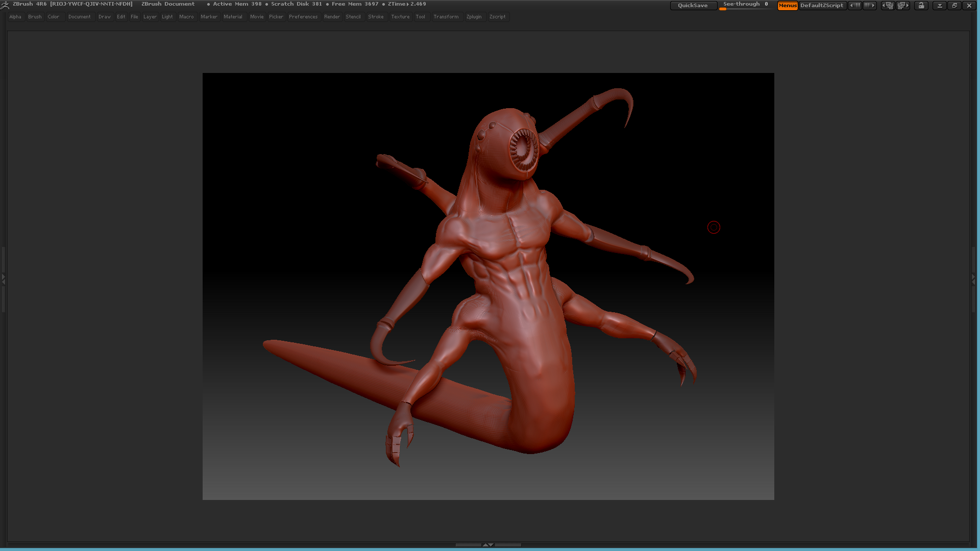Image resolution: width=980 pixels, height=551 pixels.
Task: Click the ZBrush logo icon
Action: point(5,5)
